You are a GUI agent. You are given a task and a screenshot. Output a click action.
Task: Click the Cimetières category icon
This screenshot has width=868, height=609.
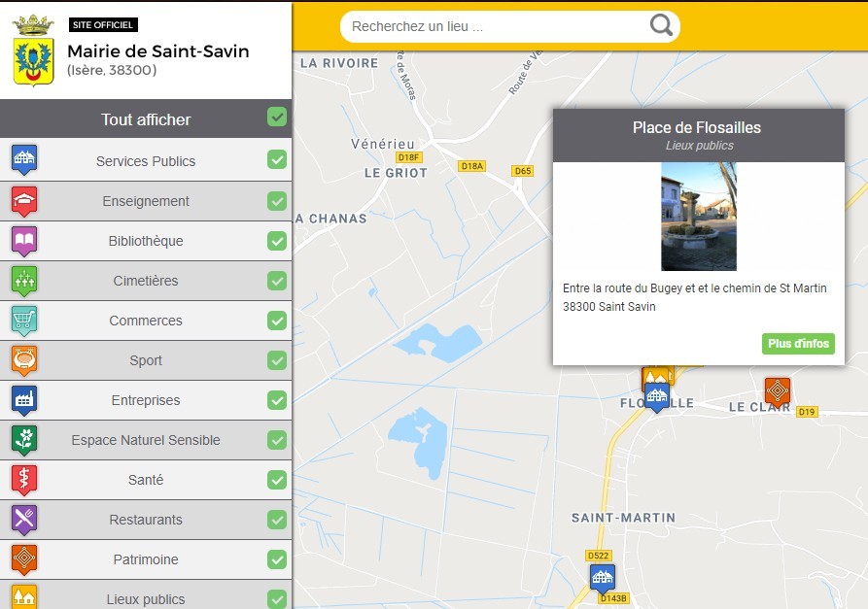tap(23, 281)
